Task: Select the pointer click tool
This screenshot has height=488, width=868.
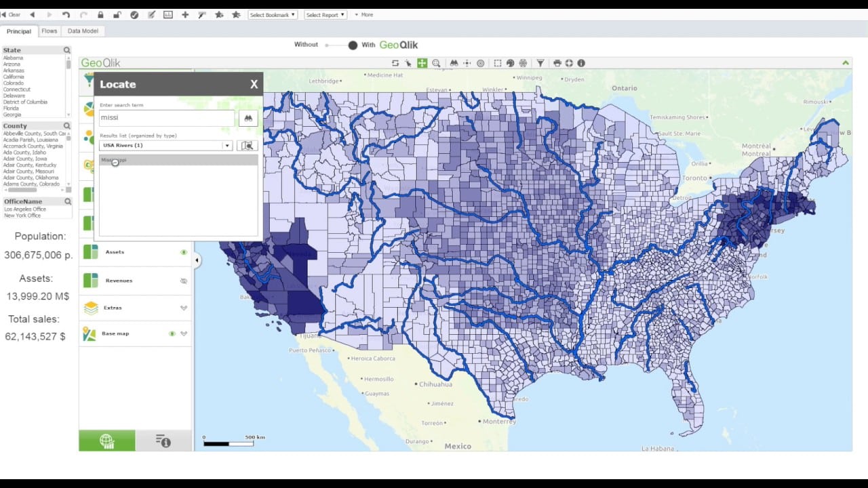Action: click(408, 63)
